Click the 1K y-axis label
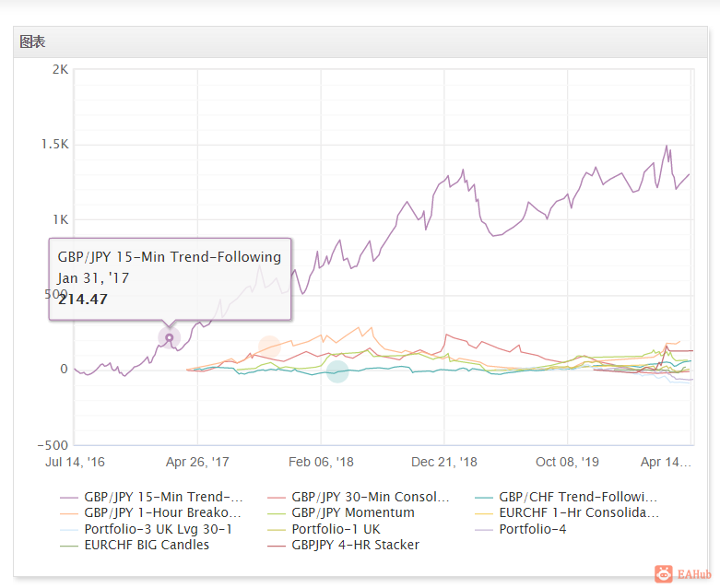 [60, 219]
